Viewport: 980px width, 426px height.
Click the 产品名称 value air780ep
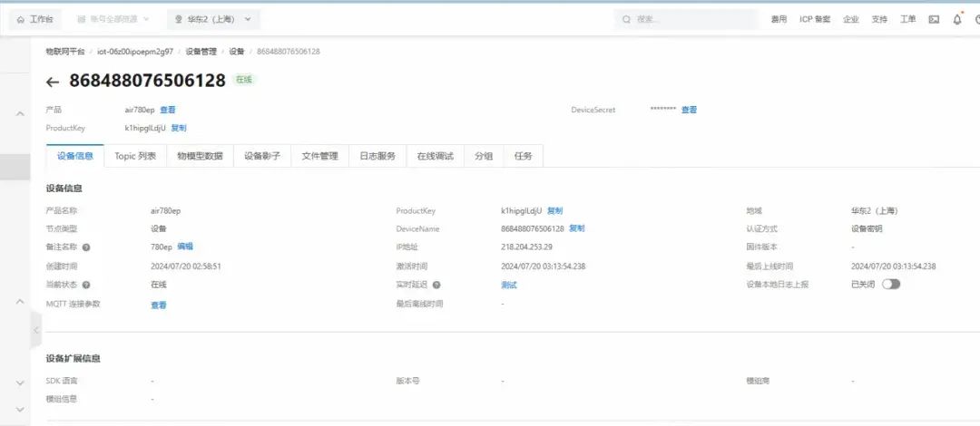click(166, 210)
